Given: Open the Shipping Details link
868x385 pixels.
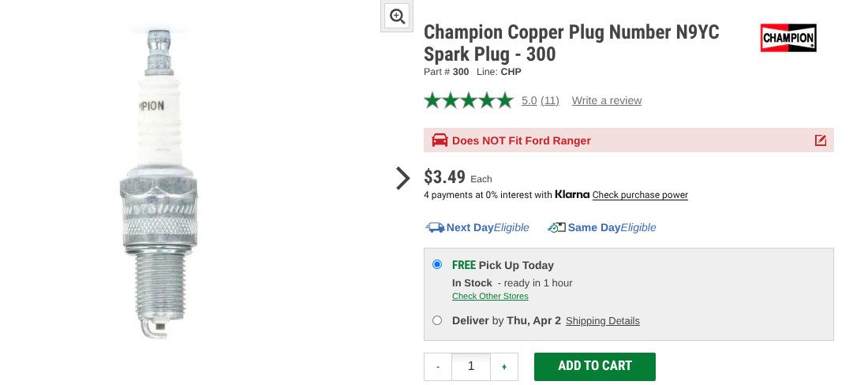Looking at the screenshot, I should [x=602, y=321].
